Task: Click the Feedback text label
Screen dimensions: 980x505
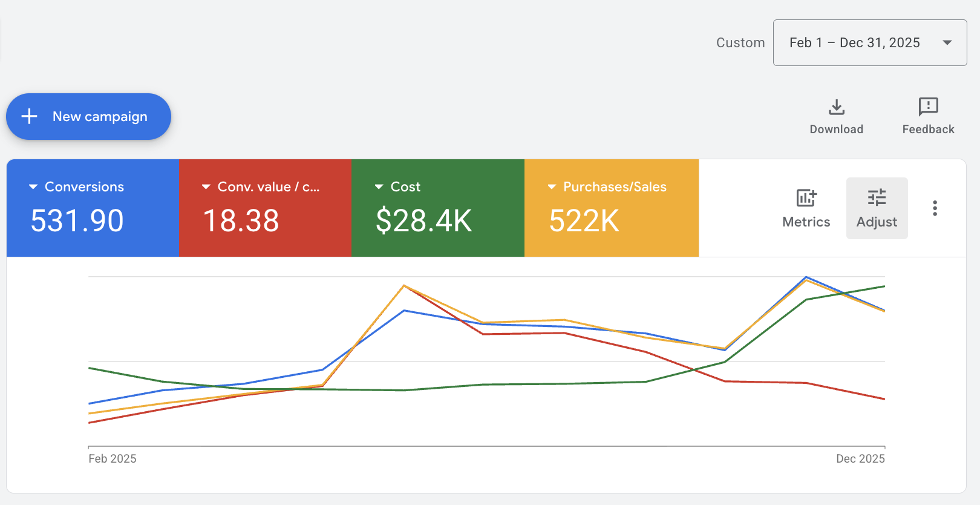Action: tap(928, 129)
